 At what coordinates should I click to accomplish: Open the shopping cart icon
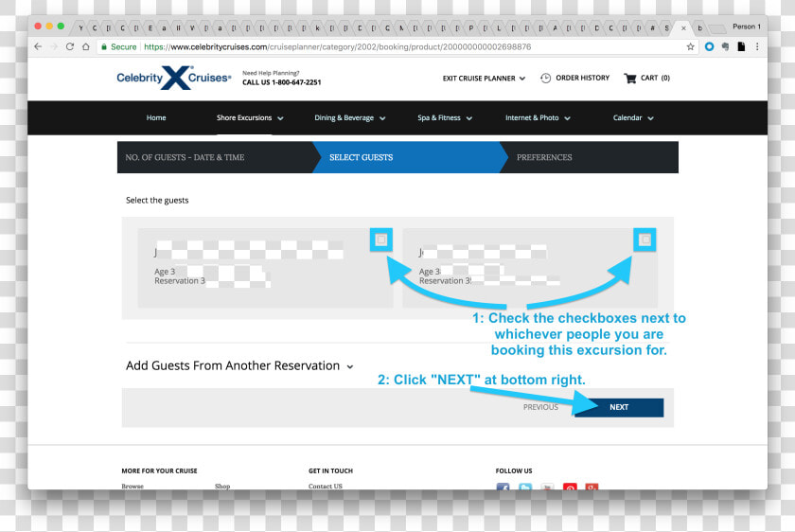pos(630,79)
